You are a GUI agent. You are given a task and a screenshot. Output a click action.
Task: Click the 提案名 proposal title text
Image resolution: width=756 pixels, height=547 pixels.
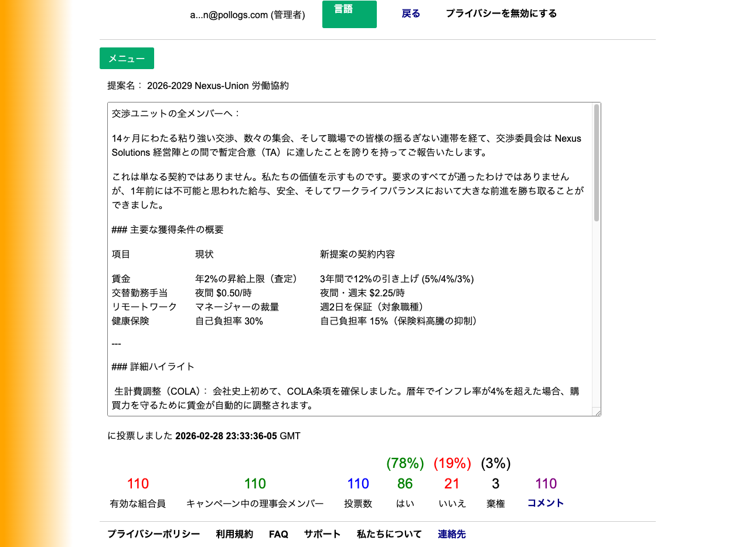pos(219,86)
